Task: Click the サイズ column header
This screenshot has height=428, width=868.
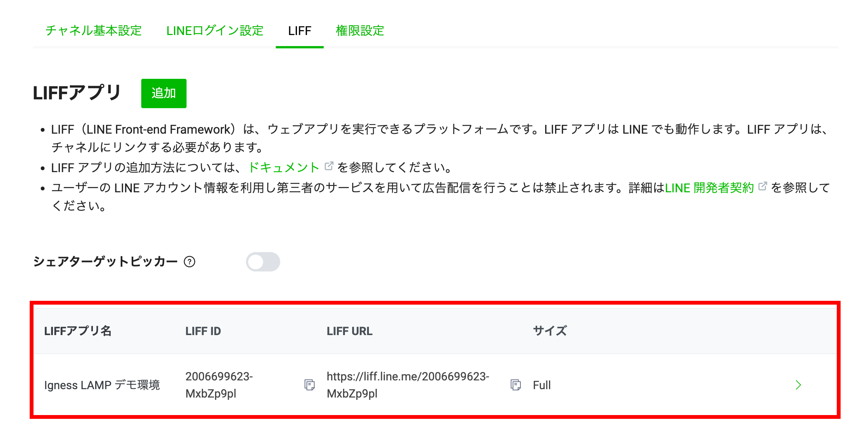Action: [x=550, y=331]
